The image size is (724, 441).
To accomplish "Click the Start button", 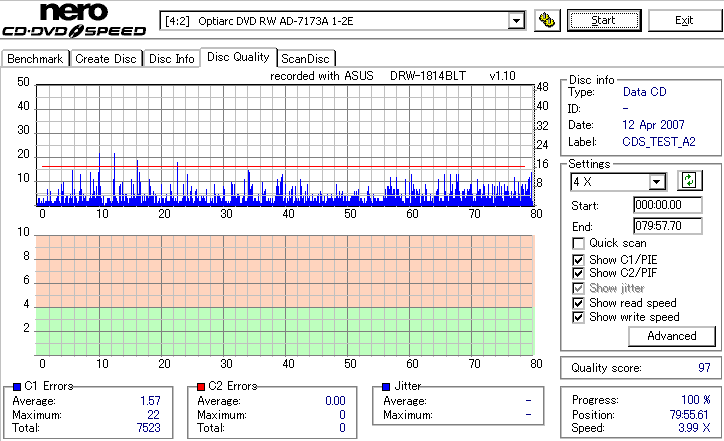I will tap(604, 20).
